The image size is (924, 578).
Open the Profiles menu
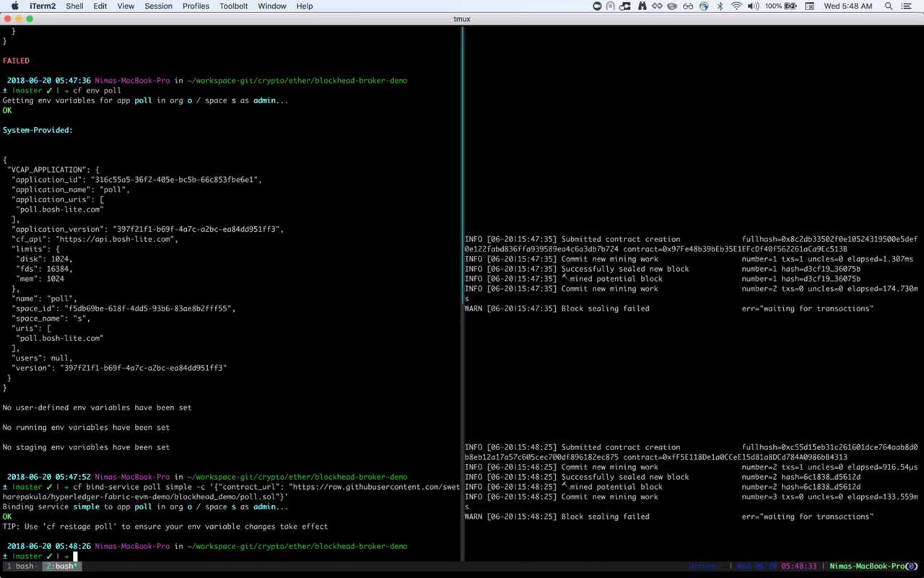point(196,6)
